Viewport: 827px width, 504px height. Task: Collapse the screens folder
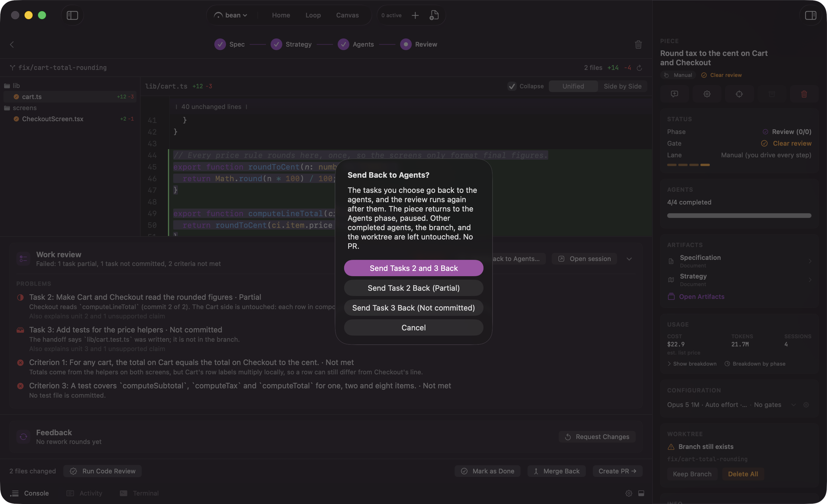point(20,108)
